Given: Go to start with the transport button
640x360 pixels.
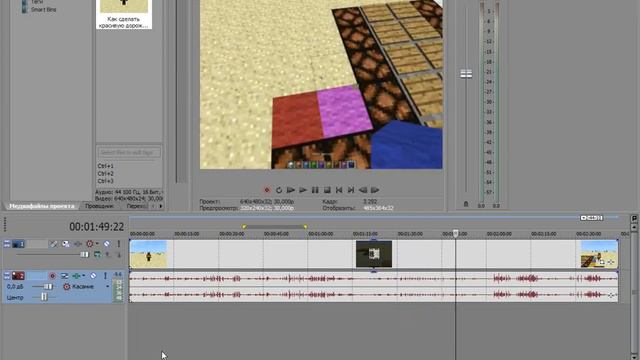Looking at the screenshot, I should click(339, 190).
